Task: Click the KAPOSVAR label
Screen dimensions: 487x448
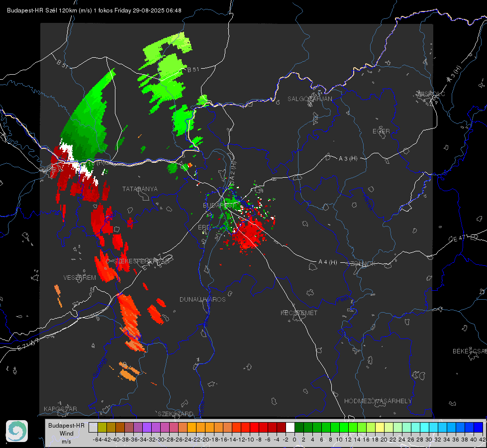Action: point(60,409)
